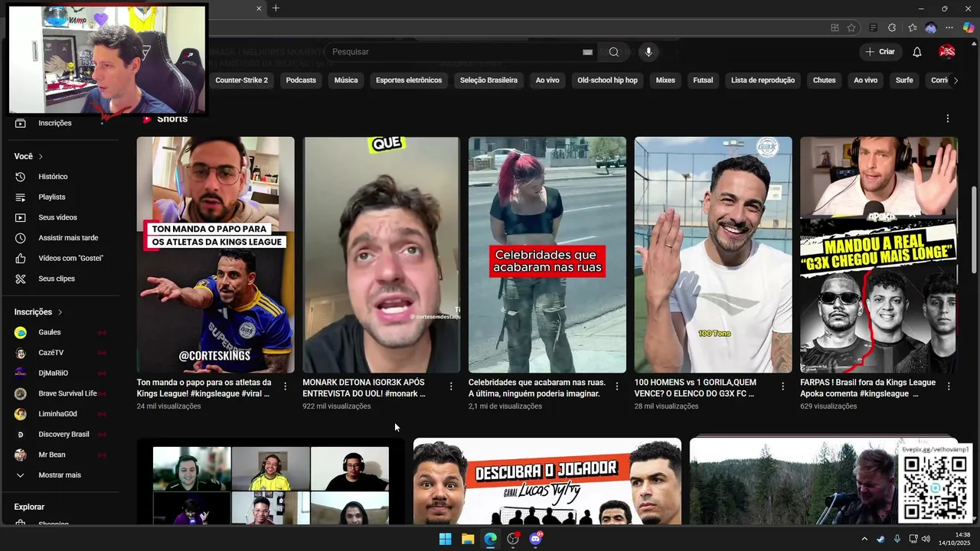Select the Surfe chip
Image resolution: width=980 pixels, height=551 pixels.
[x=904, y=80]
